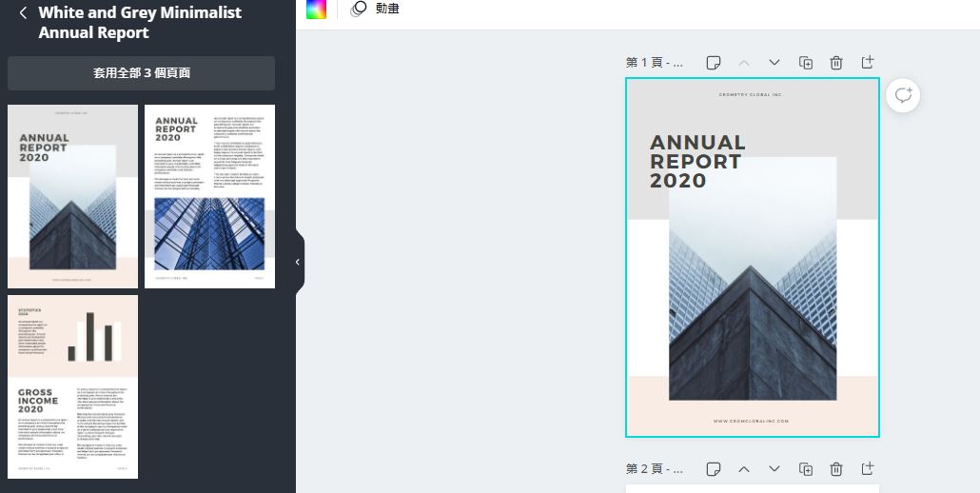Collapse the side panel with the arrow handle
Screen dimensions: 980x493
pyautogui.click(x=298, y=262)
